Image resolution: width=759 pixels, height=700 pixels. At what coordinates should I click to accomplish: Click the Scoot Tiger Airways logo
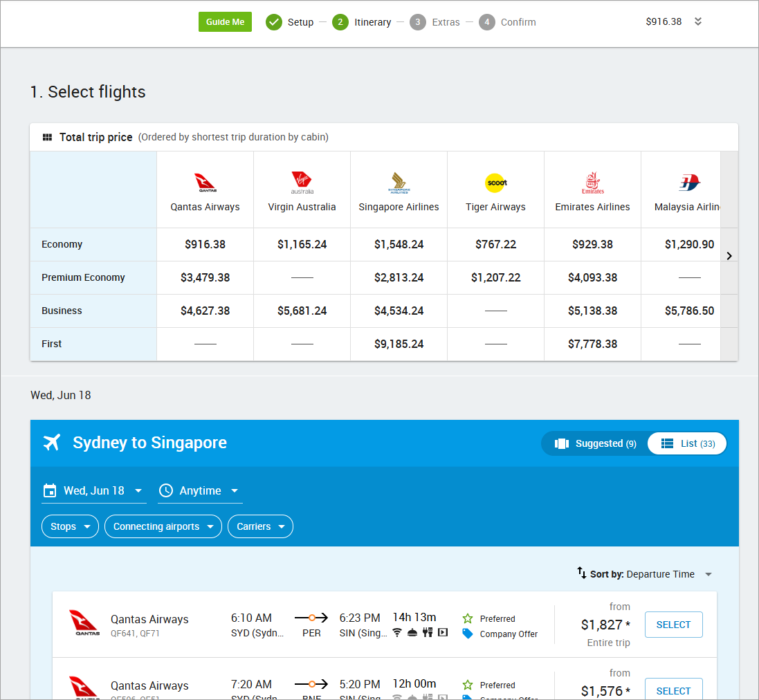point(495,183)
